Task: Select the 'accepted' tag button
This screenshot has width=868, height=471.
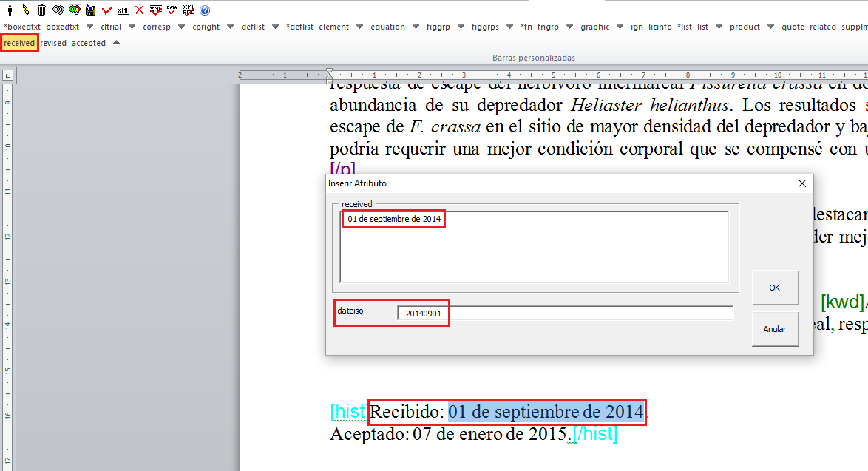Action: click(89, 43)
